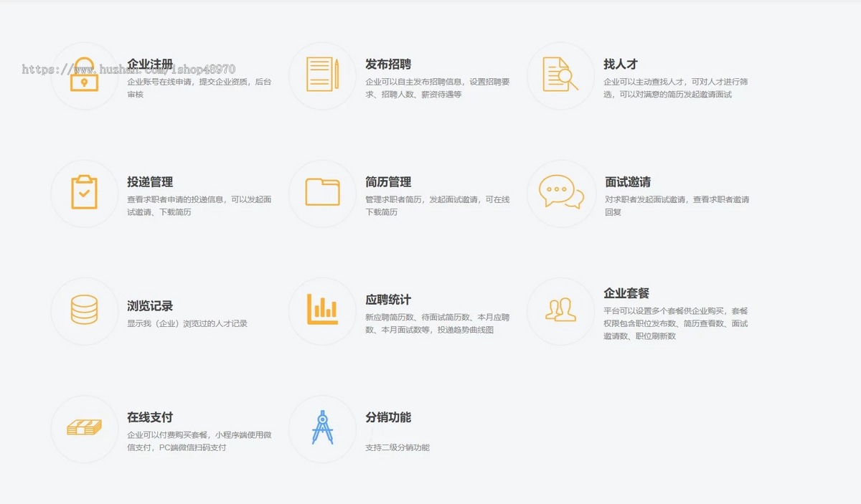Open the 面试邀请 heading
Viewport: 861px width, 504px height.
click(628, 182)
